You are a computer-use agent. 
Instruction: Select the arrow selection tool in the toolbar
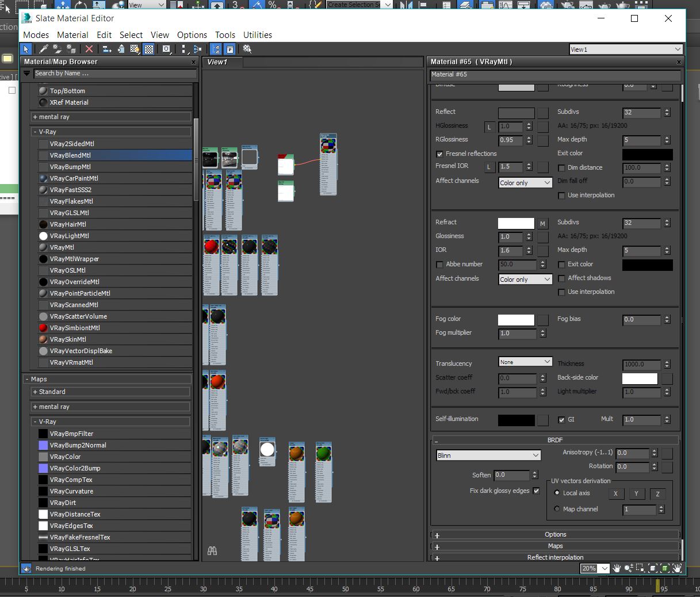[x=26, y=49]
